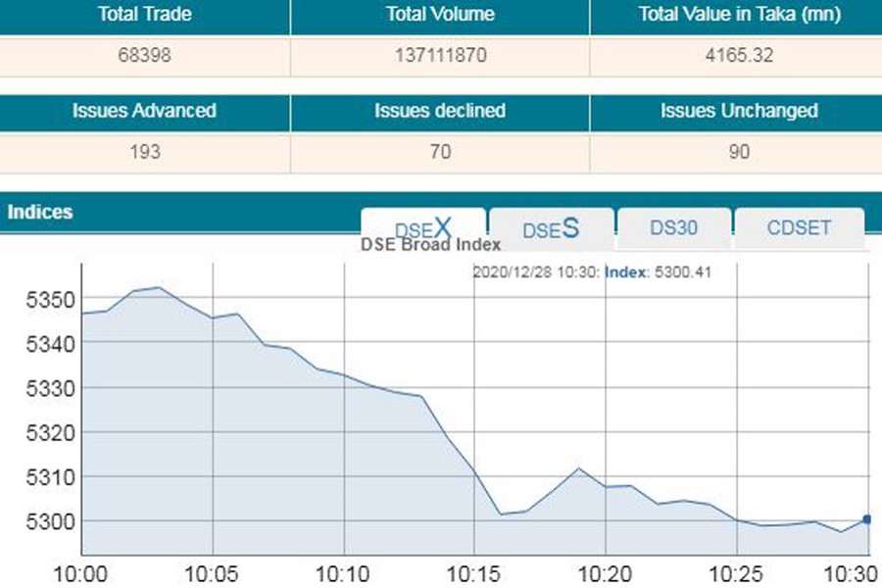This screenshot has height=588, width=882.
Task: Click the total value figure 4165.32
Action: tap(734, 55)
